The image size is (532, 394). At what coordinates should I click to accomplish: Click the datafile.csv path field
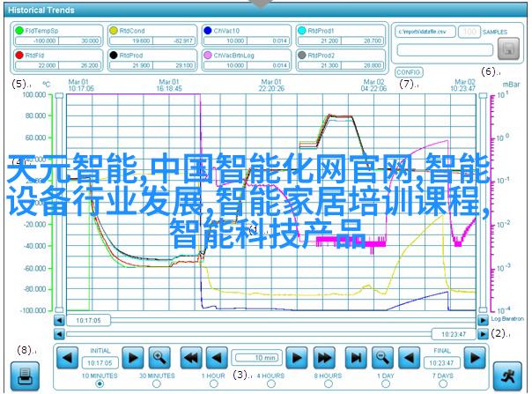pyautogui.click(x=425, y=32)
